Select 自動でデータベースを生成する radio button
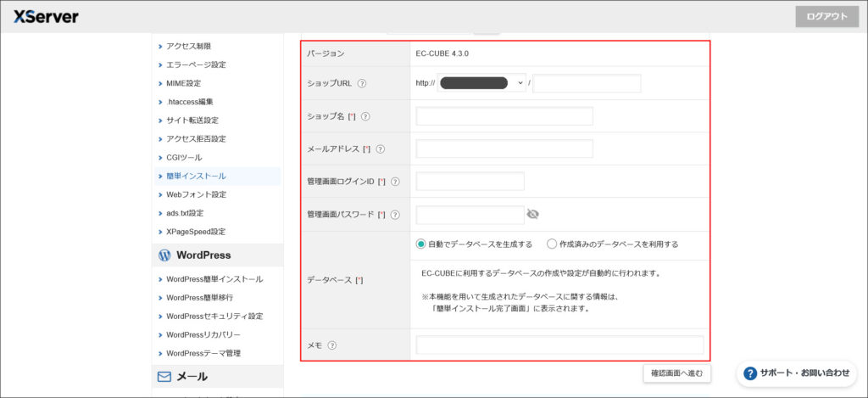The height and width of the screenshot is (398, 868). click(x=421, y=244)
